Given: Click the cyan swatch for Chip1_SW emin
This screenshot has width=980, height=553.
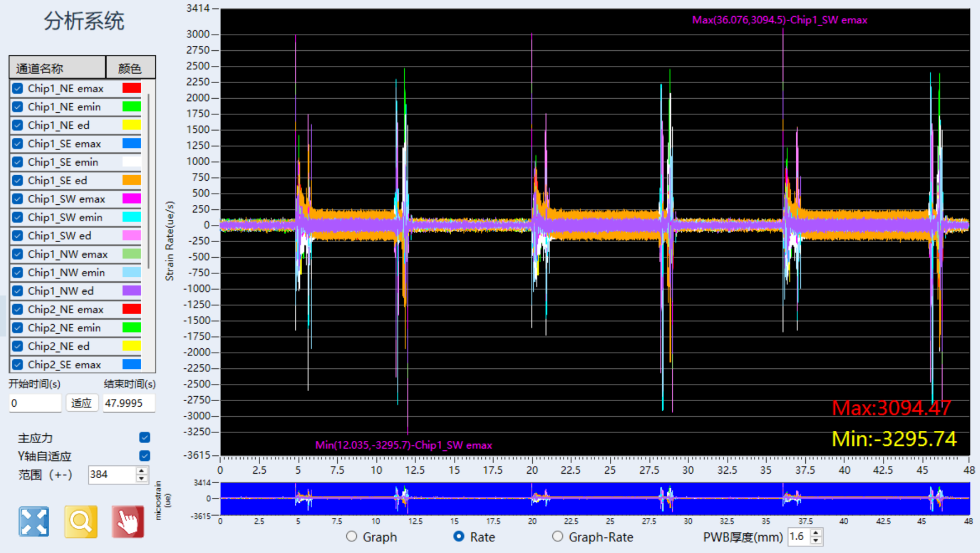Looking at the screenshot, I should click(x=132, y=217).
